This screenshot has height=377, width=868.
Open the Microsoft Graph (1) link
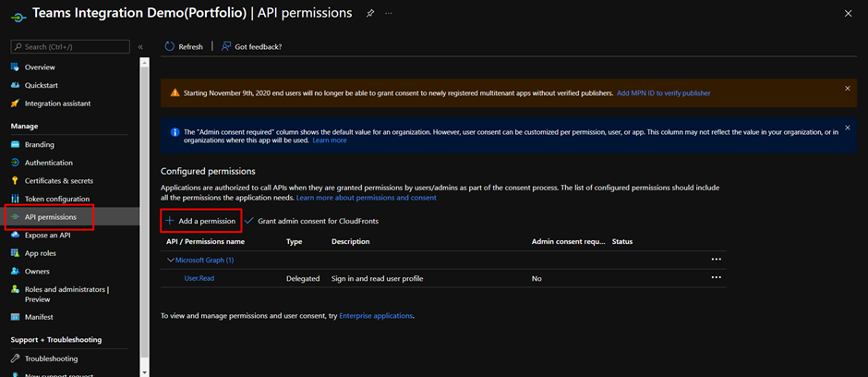pyautogui.click(x=204, y=260)
